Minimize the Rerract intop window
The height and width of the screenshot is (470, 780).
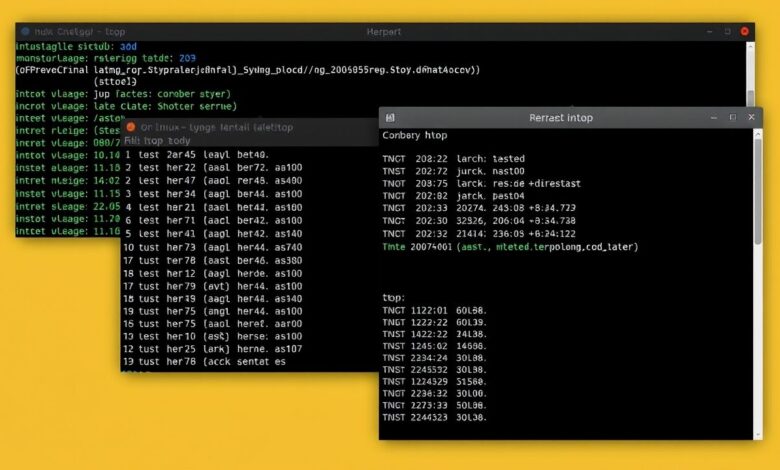[714, 117]
